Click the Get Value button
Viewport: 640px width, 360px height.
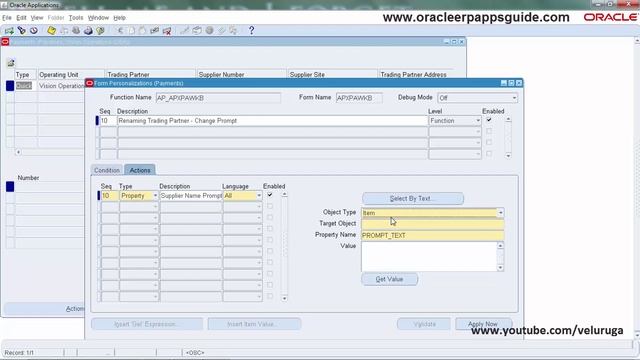[x=389, y=279]
